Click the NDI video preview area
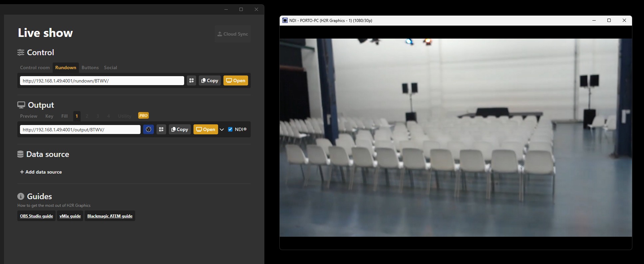The image size is (644, 264). [x=456, y=138]
